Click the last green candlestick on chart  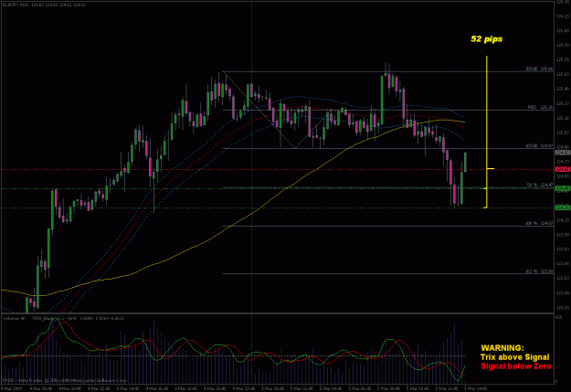(x=465, y=162)
